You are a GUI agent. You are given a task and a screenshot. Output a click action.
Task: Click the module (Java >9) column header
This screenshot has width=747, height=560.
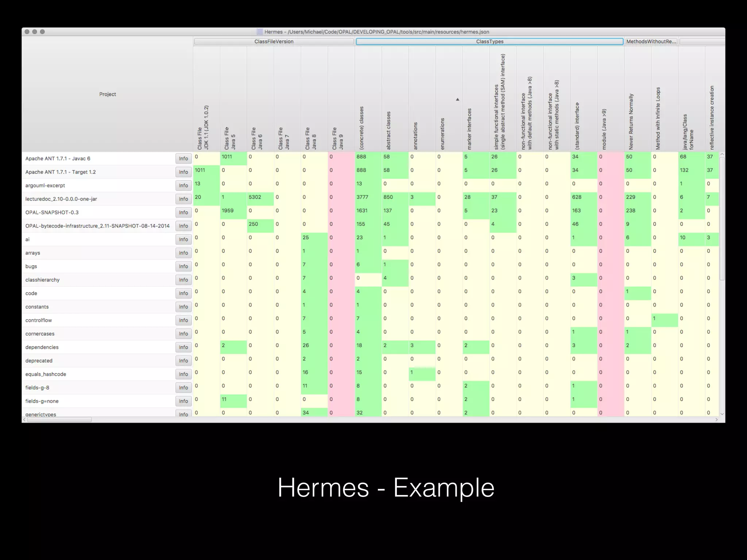(611, 98)
